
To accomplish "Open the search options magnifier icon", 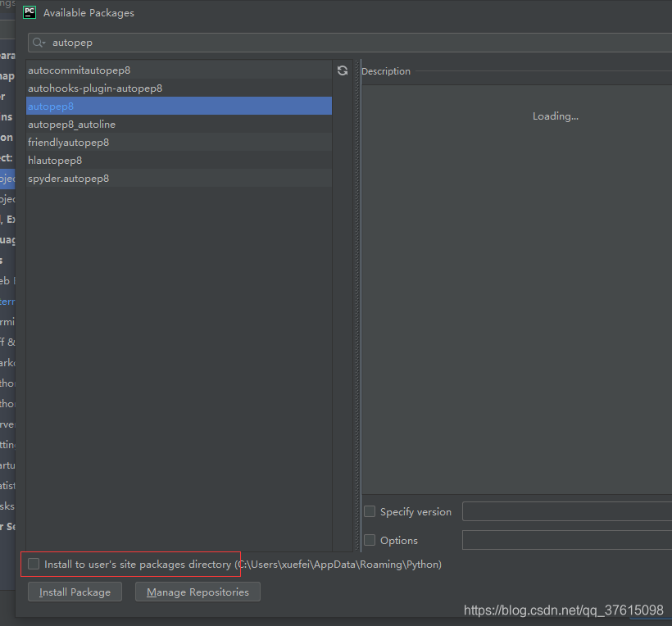I will 39,43.
